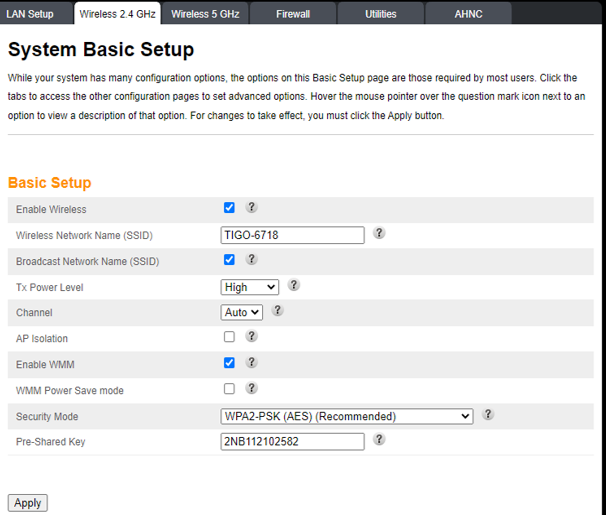This screenshot has width=606, height=515.
Task: Open the Channel Auto dropdown
Action: [x=242, y=313]
